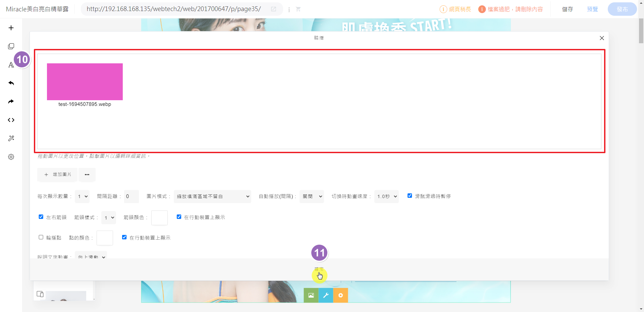Click the blue wrench tool button
Viewport: 644px width, 312px height.
326,295
